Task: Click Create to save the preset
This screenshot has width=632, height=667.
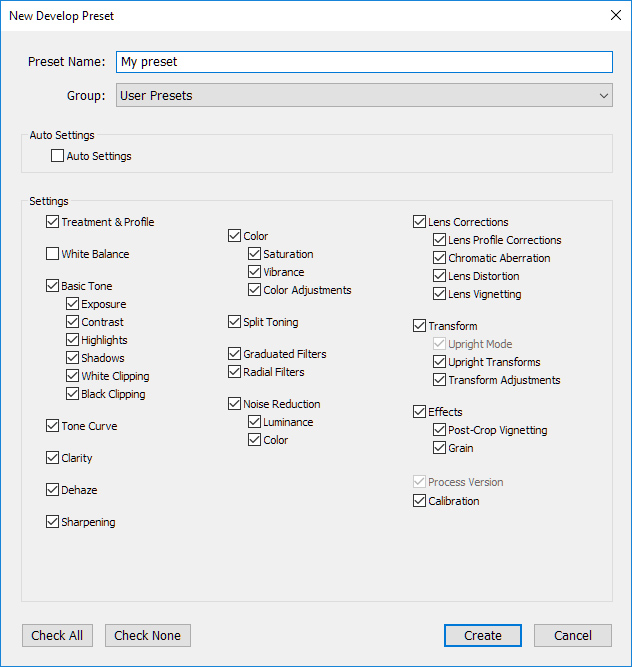Action: 483,635
